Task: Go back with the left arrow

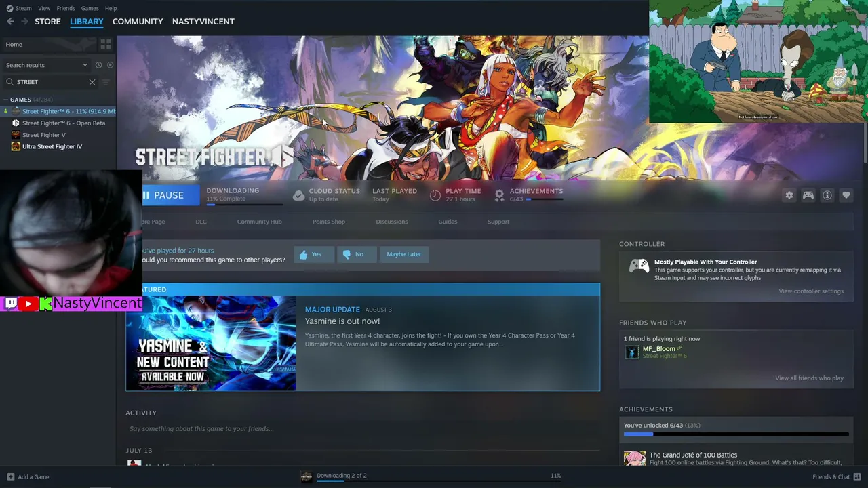Action: pyautogui.click(x=10, y=22)
